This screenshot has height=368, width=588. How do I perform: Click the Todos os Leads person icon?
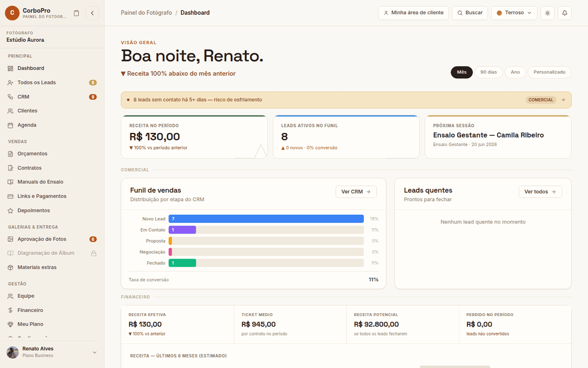11,82
